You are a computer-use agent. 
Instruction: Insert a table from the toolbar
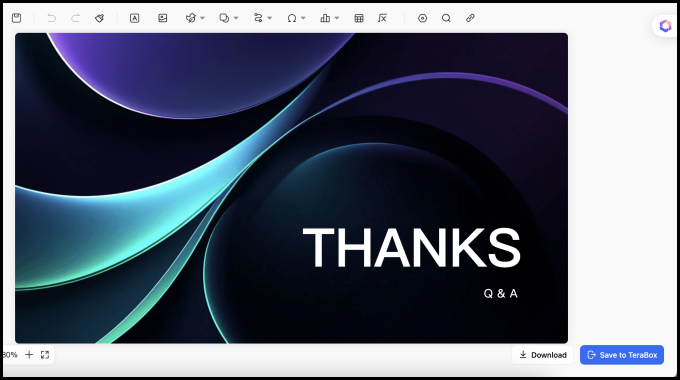tap(359, 18)
